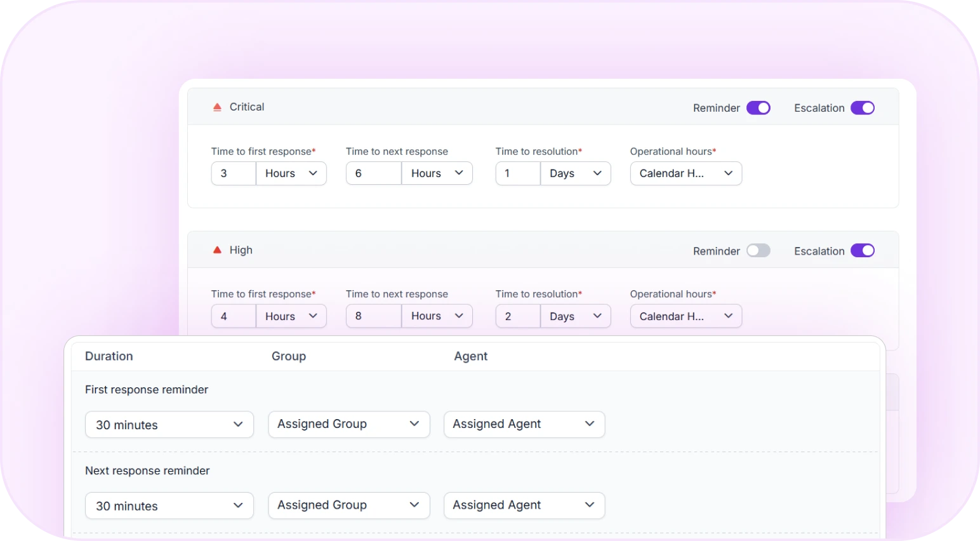Click the Critical priority heading text
Viewport: 980px width, 541px height.
pos(247,107)
